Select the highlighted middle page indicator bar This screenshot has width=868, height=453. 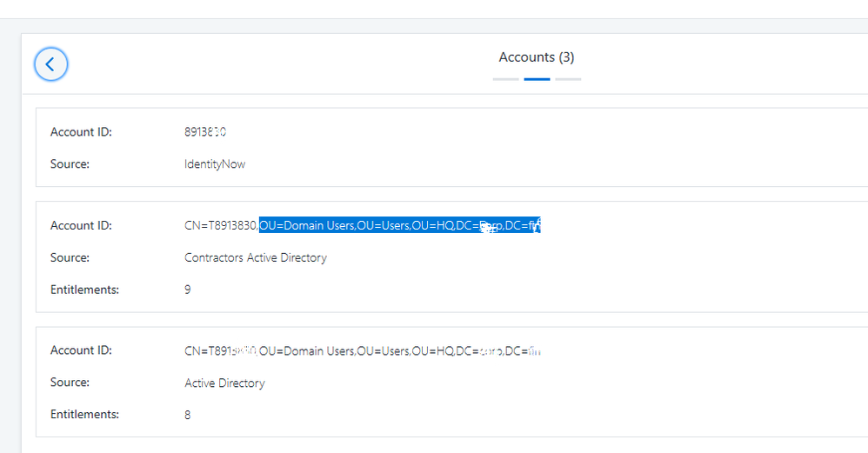click(537, 79)
